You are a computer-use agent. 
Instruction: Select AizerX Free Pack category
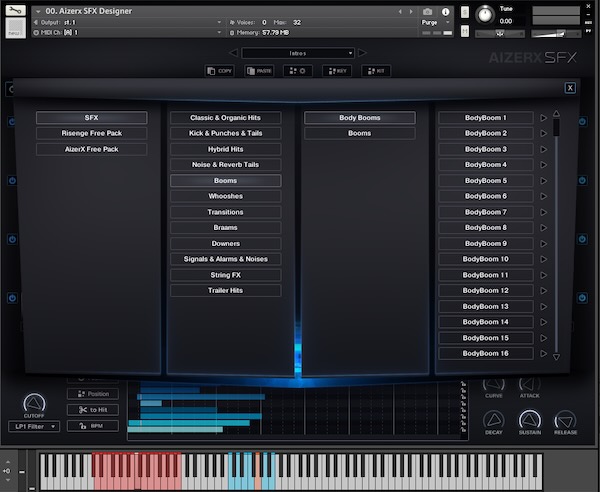(x=91, y=149)
